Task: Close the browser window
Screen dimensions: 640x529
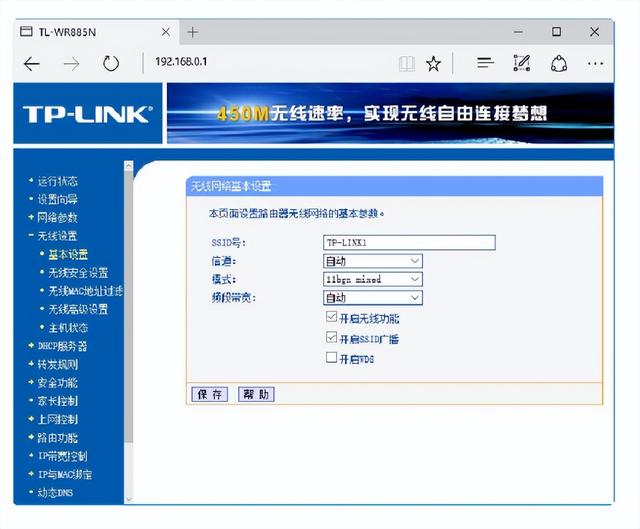Action: click(595, 32)
